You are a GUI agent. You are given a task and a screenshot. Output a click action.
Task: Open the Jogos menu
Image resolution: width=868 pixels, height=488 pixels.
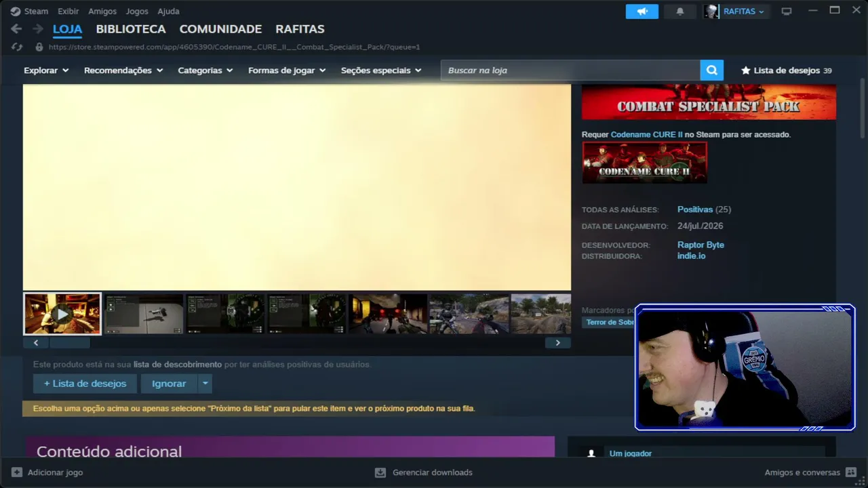137,12
